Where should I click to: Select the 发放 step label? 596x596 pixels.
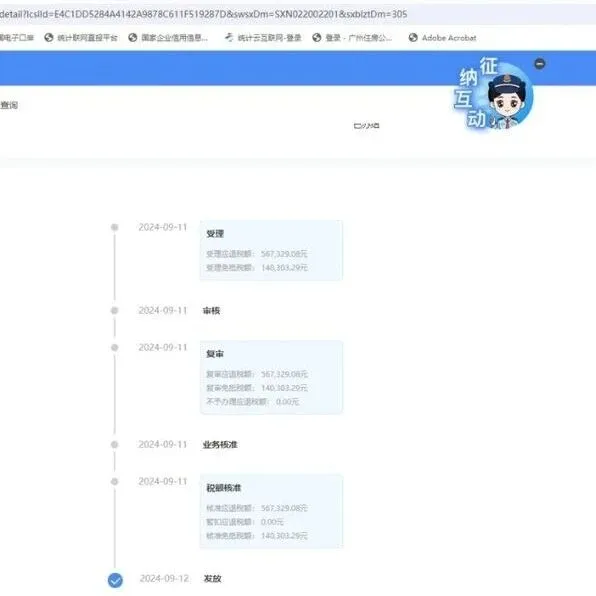point(212,579)
